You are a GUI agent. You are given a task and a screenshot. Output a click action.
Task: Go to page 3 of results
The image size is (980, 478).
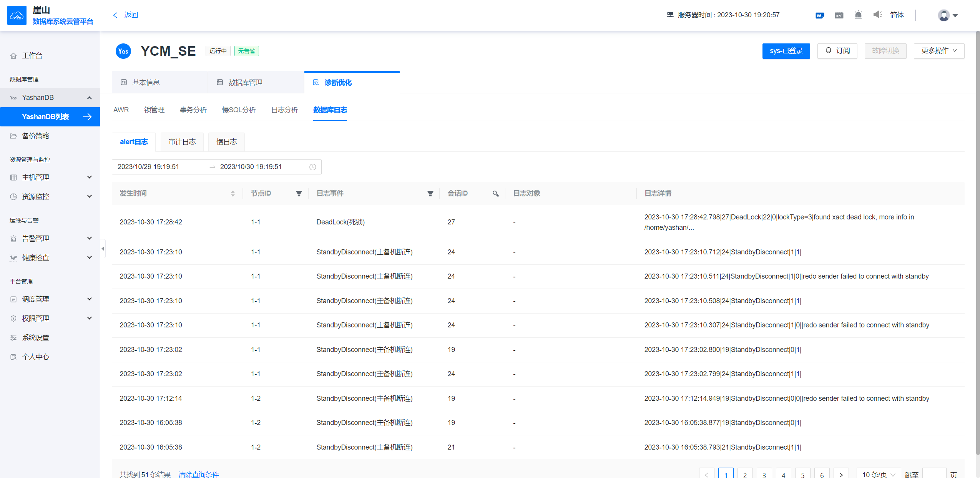click(764, 475)
